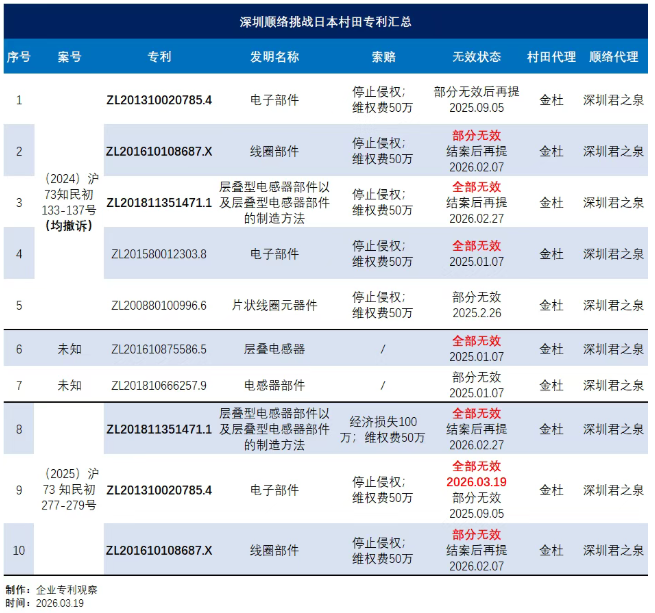Click patent number ZL200880100996.6
Viewport: 655px width, 613px height.
pyautogui.click(x=159, y=305)
